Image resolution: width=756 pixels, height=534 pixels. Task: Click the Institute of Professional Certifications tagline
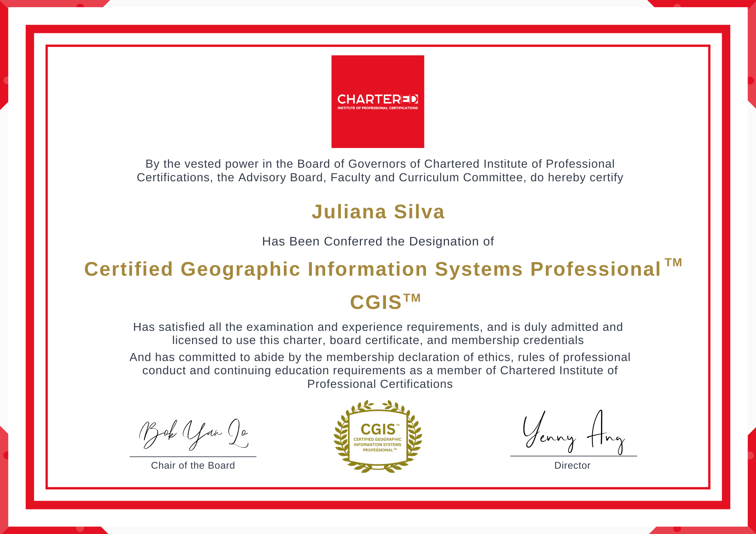tap(378, 108)
